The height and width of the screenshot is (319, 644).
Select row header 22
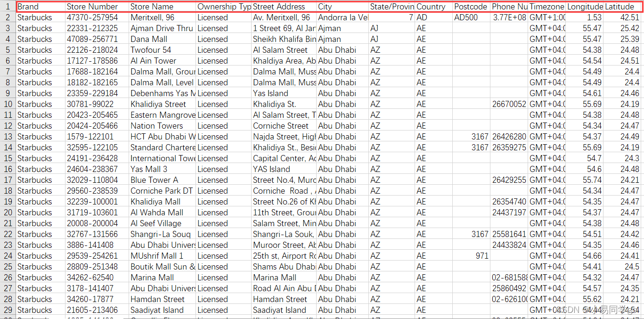8,234
